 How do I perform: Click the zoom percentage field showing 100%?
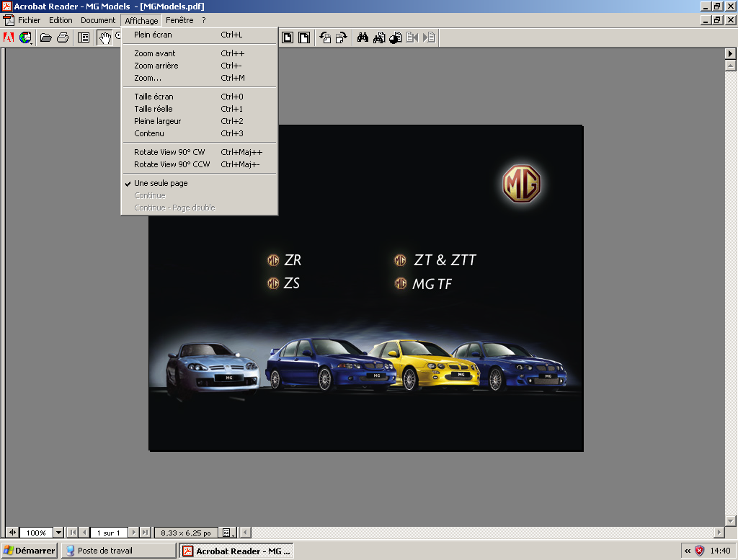36,533
